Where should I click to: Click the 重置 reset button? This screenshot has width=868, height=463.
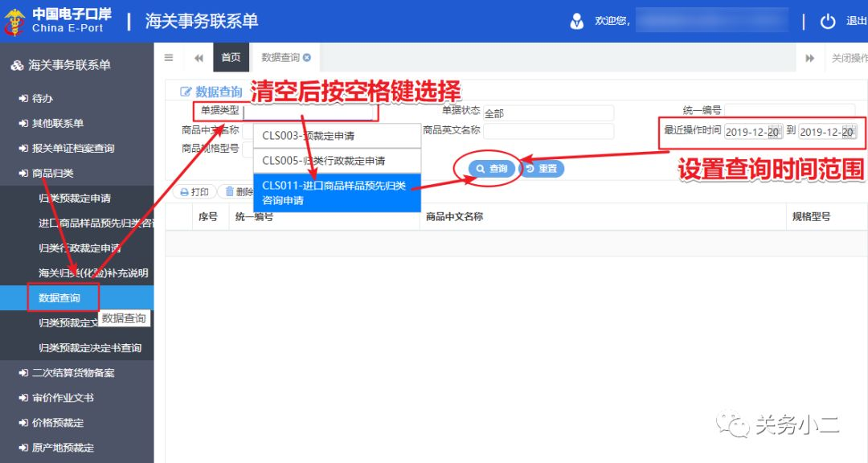coord(542,168)
